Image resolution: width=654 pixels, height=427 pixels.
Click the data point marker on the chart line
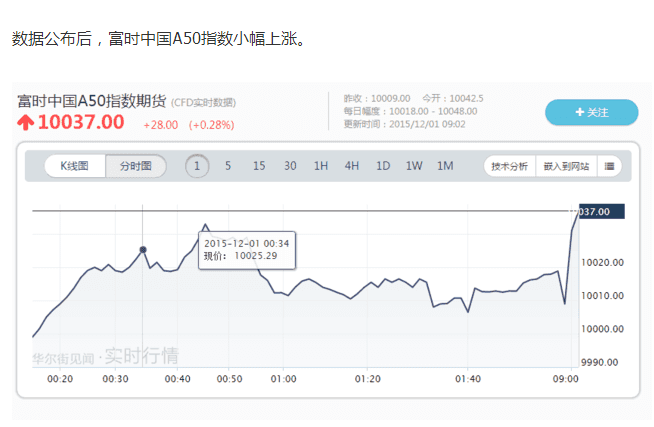click(143, 249)
